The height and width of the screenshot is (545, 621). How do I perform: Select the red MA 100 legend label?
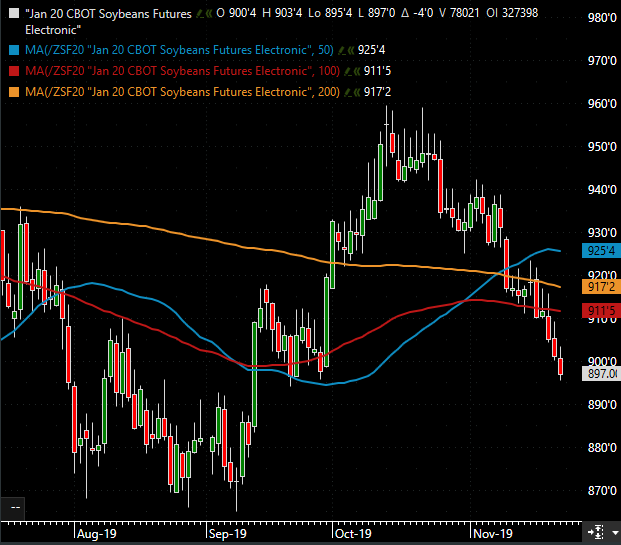[182, 71]
